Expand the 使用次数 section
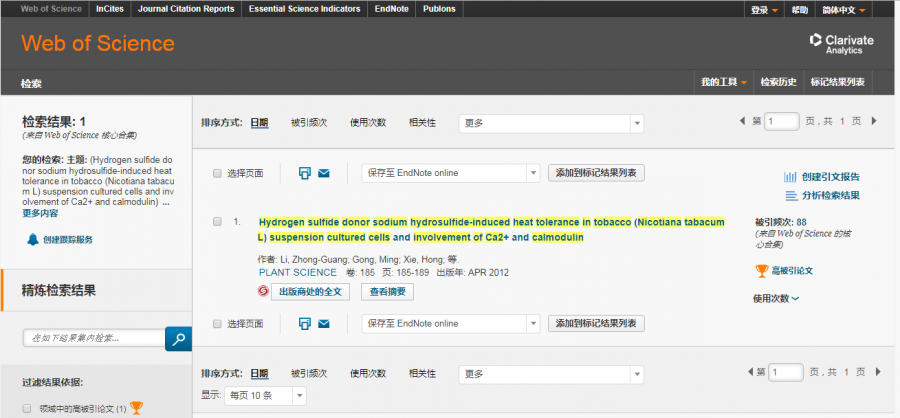 click(x=776, y=298)
